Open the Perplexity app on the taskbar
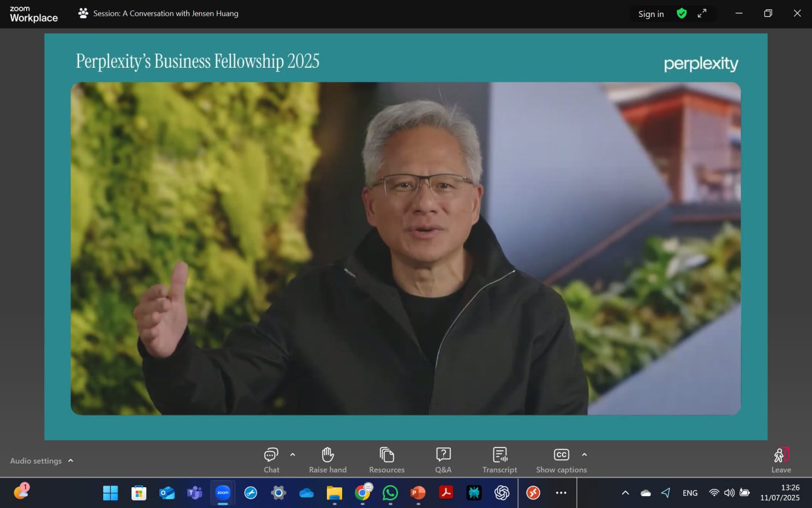 (474, 493)
